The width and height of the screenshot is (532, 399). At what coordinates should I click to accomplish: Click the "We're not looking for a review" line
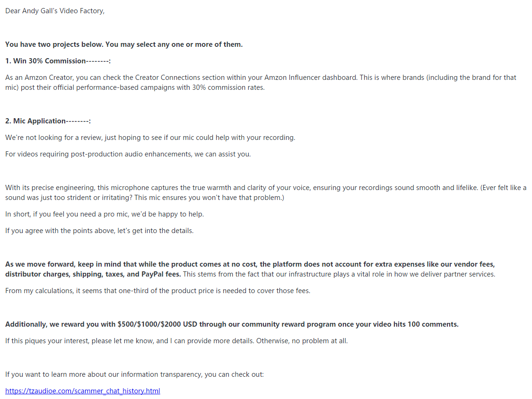(150, 138)
